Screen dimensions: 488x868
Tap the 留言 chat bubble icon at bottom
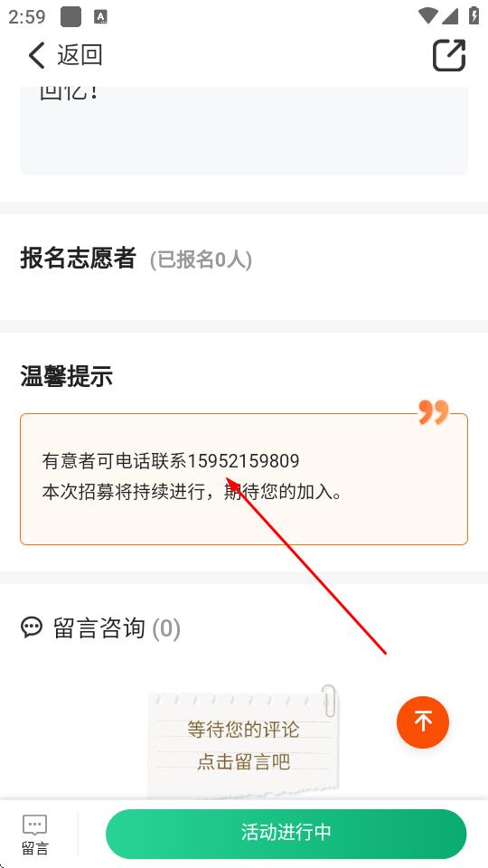point(35,825)
